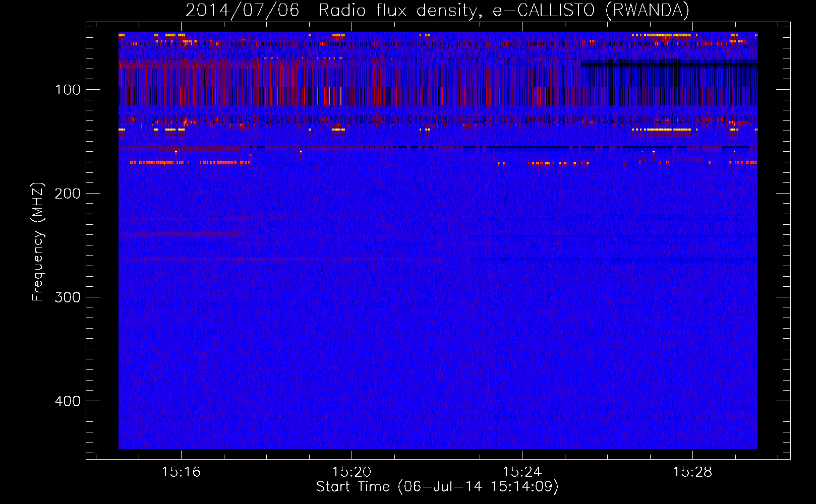
Task: Click the plot title mentioning e-CALLISTO (RWANDA)
Action: pos(437,10)
